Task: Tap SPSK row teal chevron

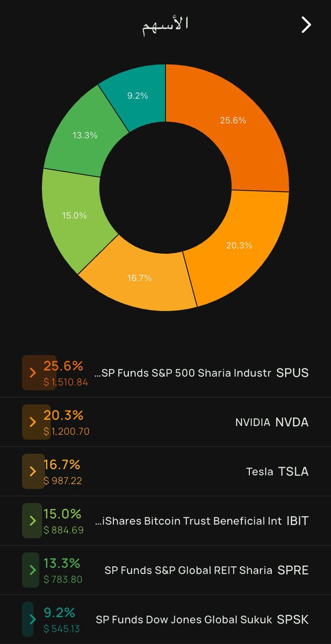Action: [x=33, y=619]
